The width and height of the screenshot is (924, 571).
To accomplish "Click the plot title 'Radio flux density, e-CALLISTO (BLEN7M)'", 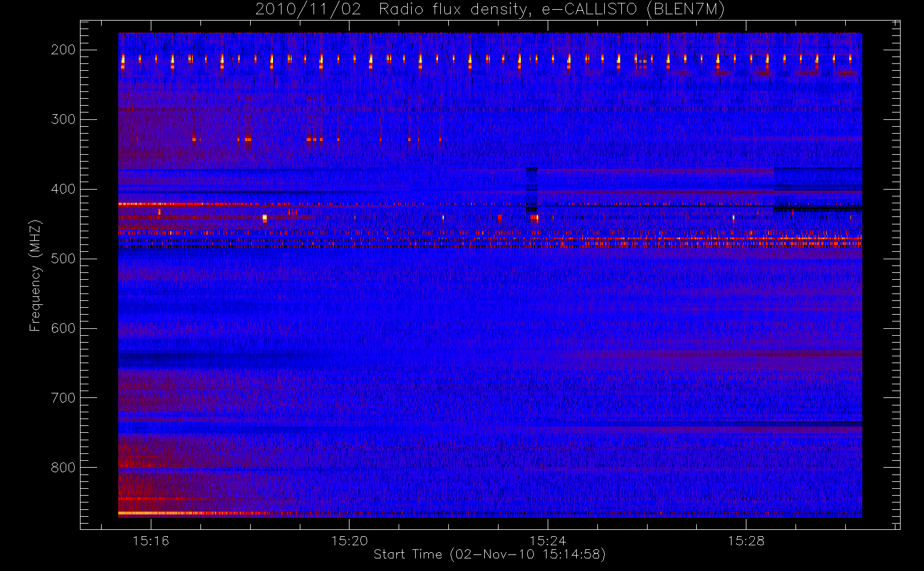I will click(x=552, y=9).
